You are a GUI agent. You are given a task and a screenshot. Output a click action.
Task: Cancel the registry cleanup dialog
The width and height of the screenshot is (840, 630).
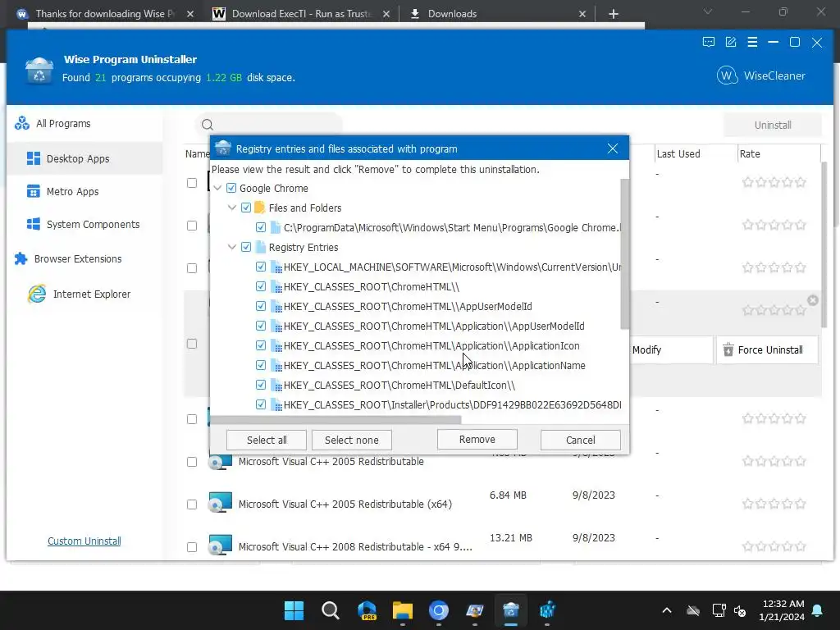580,440
